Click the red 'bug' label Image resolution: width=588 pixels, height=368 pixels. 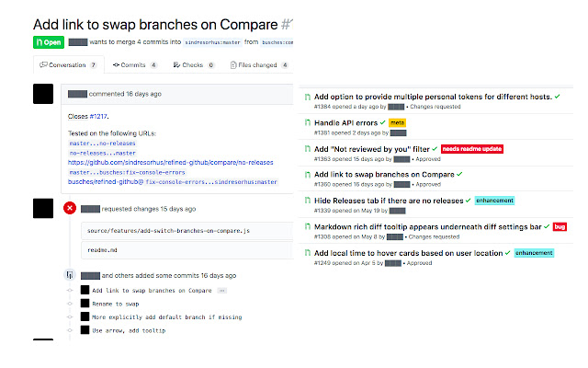coord(560,225)
